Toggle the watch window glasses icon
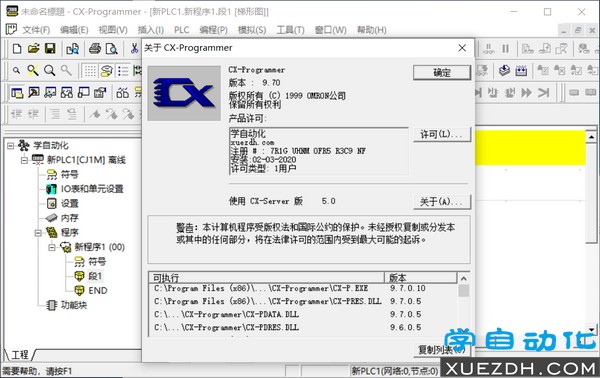The width and height of the screenshot is (600, 378). pos(50,93)
